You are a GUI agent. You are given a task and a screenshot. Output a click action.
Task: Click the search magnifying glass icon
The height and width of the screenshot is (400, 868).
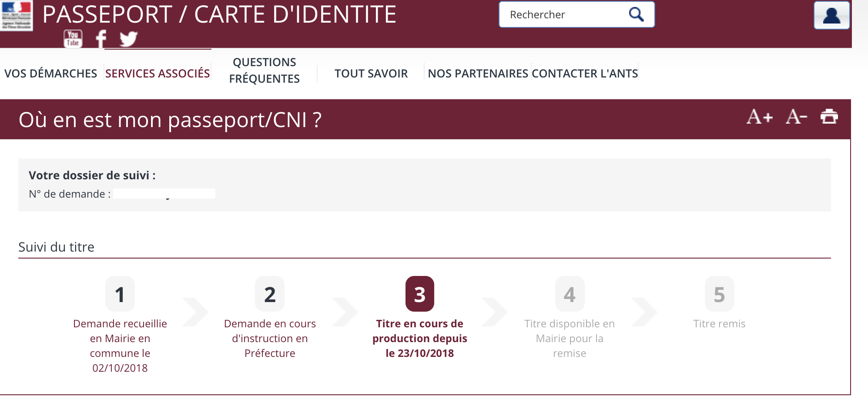[x=636, y=14]
